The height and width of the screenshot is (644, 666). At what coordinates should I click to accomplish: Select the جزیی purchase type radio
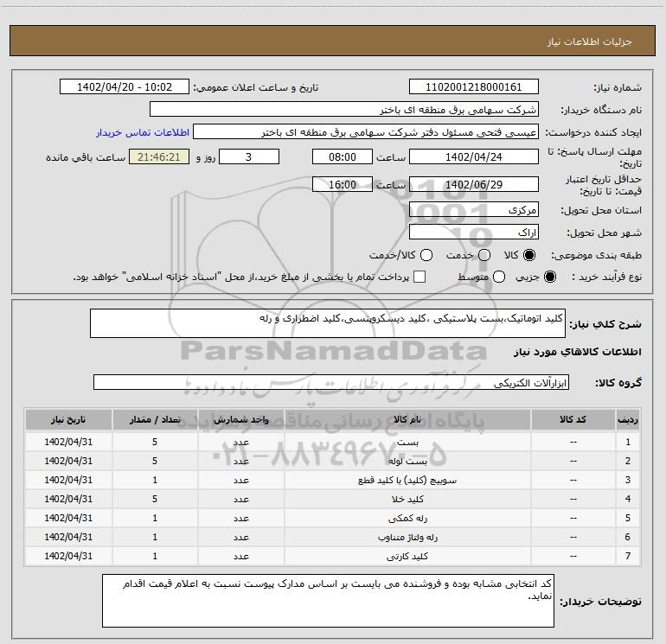[x=549, y=277]
